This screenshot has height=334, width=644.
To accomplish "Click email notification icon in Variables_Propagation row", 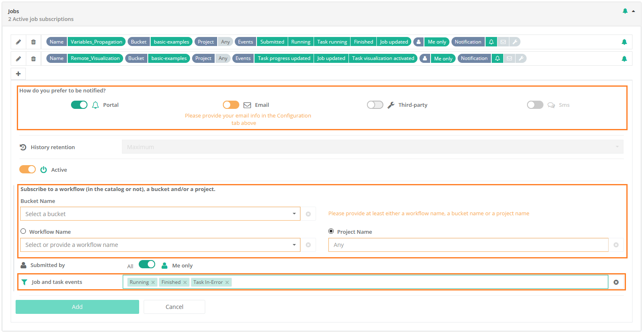I will tap(503, 42).
